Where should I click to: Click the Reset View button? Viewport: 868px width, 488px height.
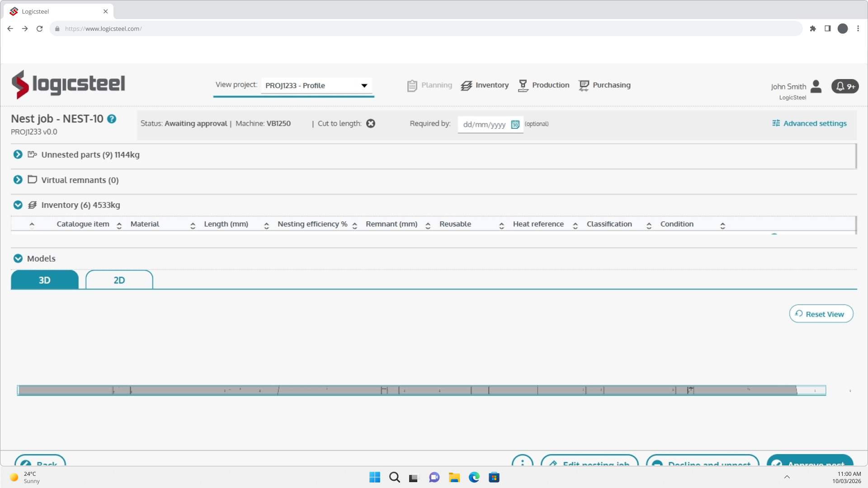click(x=821, y=314)
